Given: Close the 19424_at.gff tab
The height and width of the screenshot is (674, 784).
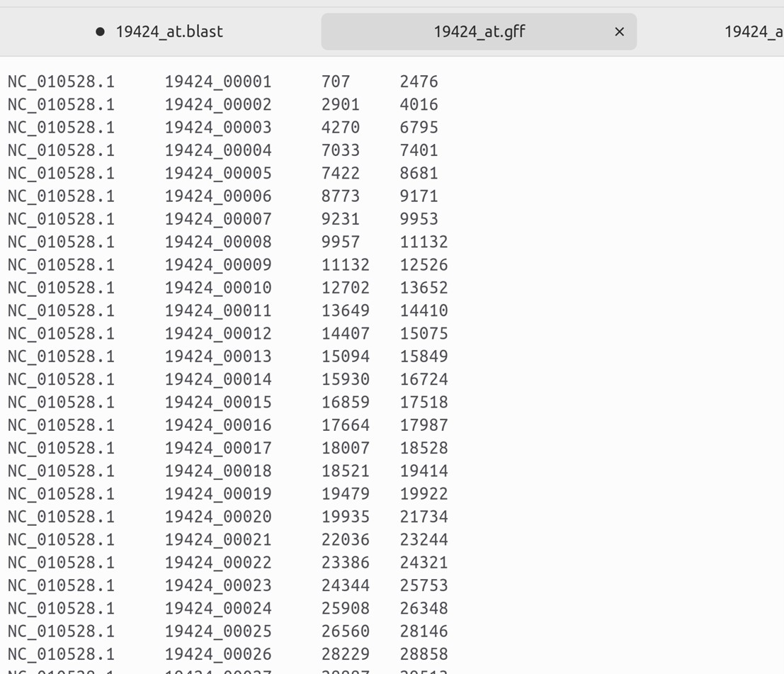Looking at the screenshot, I should click(x=619, y=32).
